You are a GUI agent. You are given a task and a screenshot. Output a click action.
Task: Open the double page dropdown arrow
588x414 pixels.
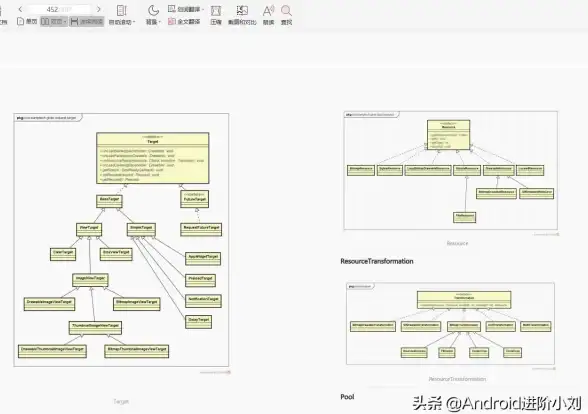(65, 22)
